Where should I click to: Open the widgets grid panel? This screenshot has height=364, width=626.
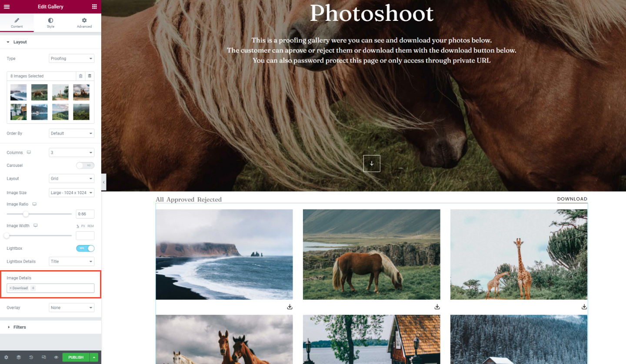tap(94, 7)
